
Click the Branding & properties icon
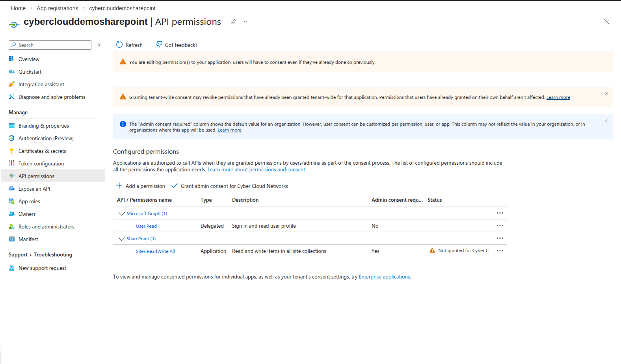[11, 126]
